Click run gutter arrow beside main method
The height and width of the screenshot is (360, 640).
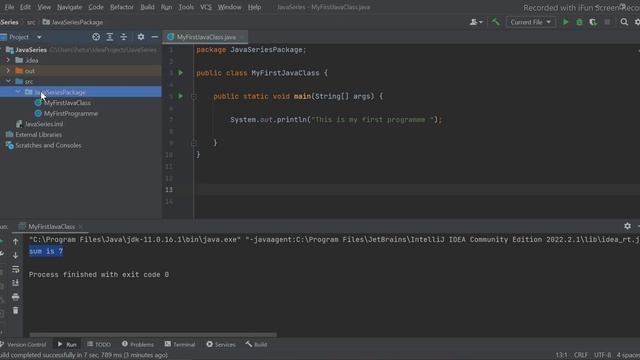click(x=180, y=96)
